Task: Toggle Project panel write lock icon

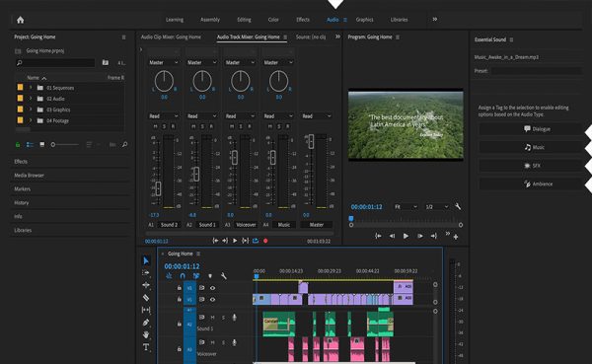Action: [18, 145]
